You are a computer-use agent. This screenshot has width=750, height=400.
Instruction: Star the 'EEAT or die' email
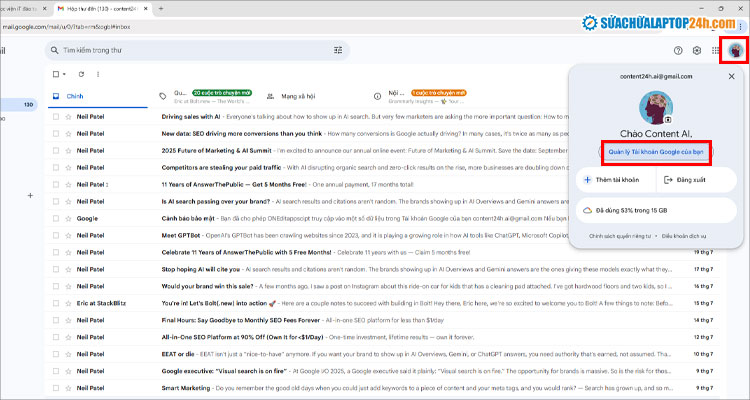68,354
